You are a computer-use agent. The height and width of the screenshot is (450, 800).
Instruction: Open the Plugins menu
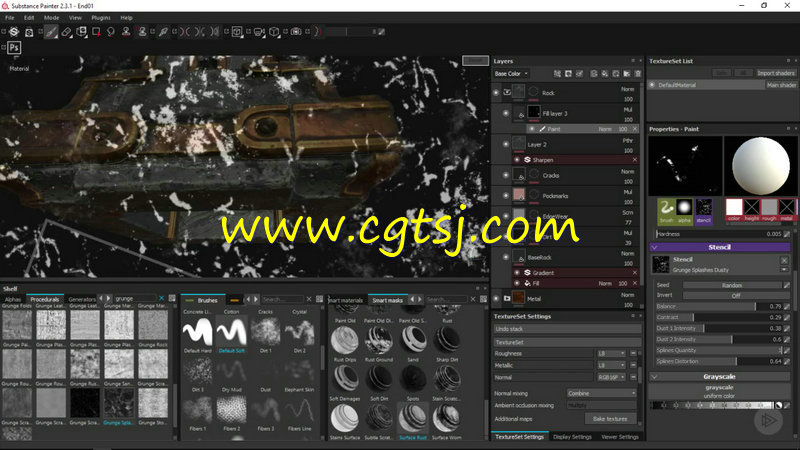pyautogui.click(x=101, y=17)
